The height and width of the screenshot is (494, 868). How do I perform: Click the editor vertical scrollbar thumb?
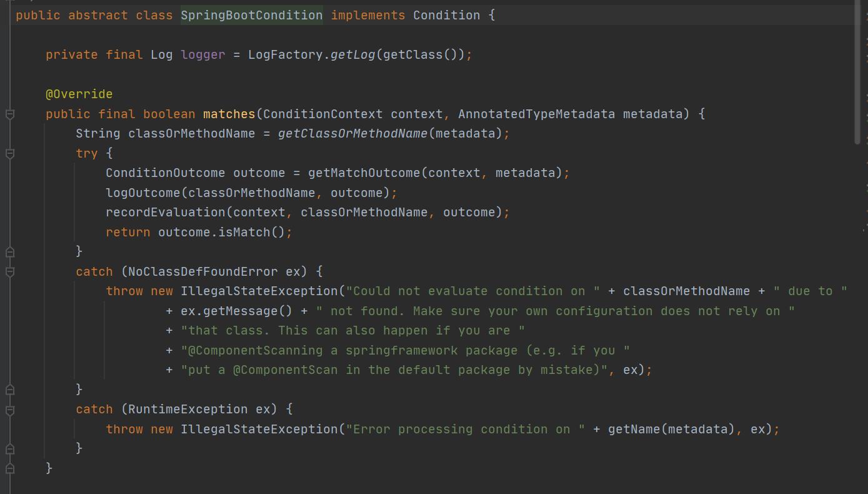(x=858, y=72)
